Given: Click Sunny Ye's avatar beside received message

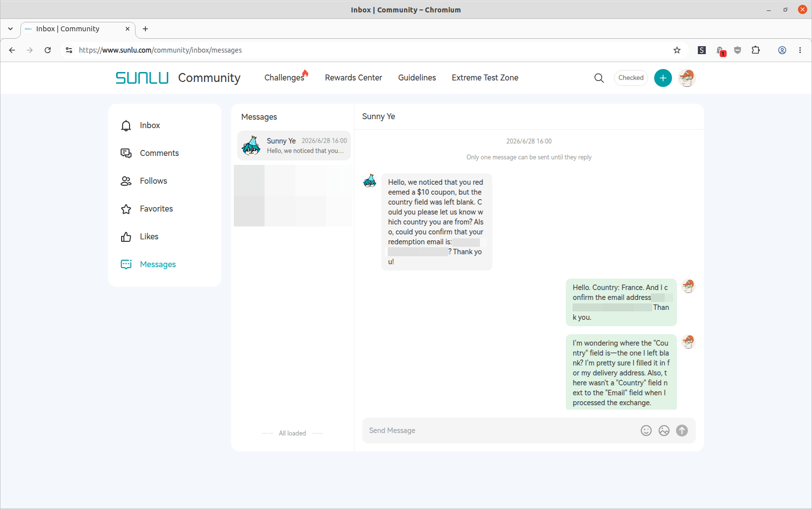Looking at the screenshot, I should point(370,181).
